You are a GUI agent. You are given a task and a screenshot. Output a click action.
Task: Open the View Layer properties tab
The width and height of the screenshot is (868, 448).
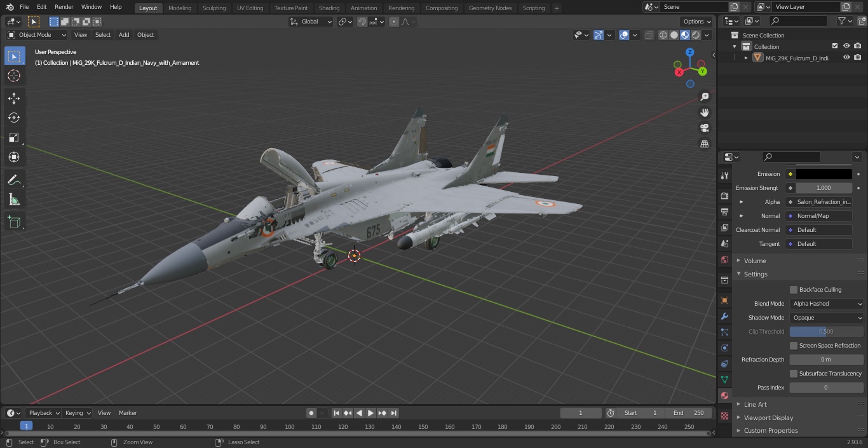click(x=724, y=227)
